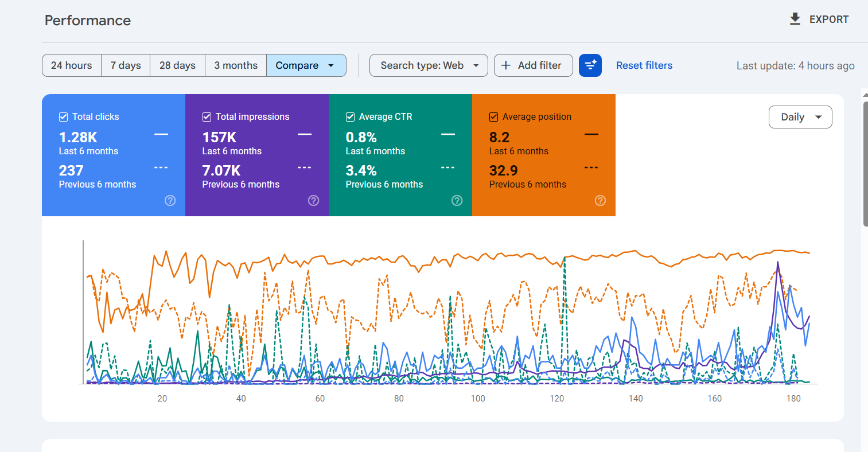Click the 20 label on the chart axis
The width and height of the screenshot is (868, 452).
(162, 399)
